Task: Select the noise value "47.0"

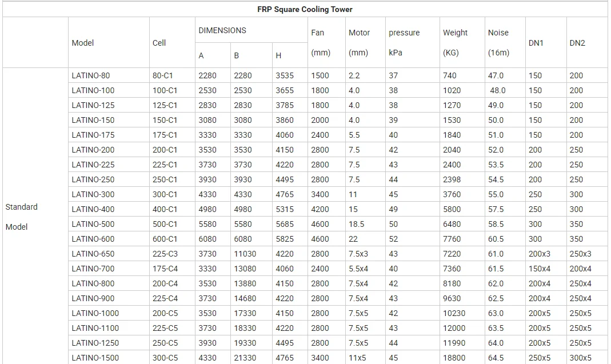Action: pyautogui.click(x=496, y=75)
